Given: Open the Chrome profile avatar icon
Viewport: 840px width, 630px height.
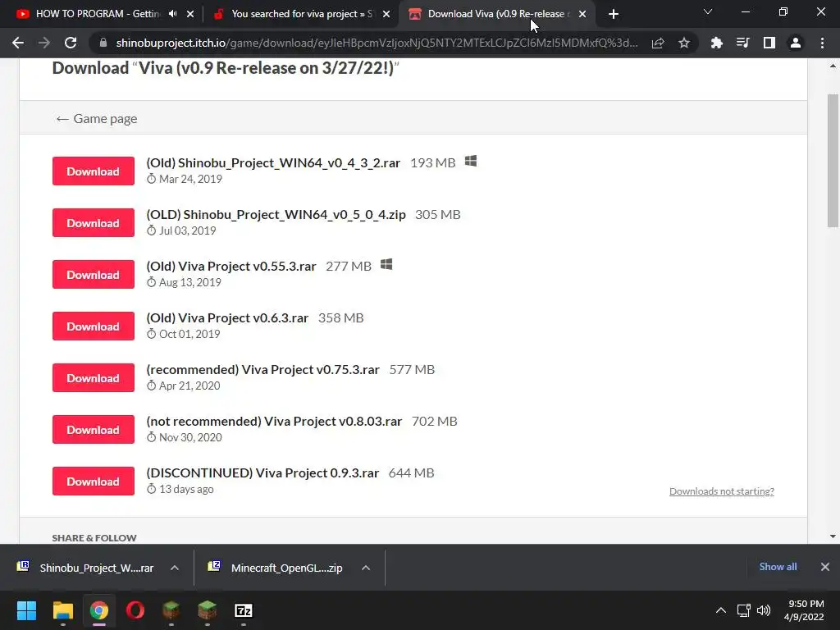Looking at the screenshot, I should 796,43.
